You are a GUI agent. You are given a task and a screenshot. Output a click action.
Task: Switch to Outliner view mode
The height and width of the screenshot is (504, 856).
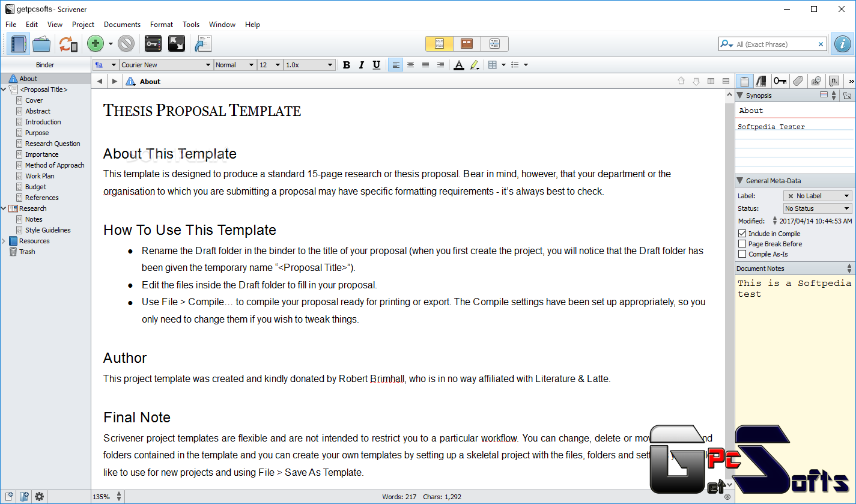coord(494,44)
